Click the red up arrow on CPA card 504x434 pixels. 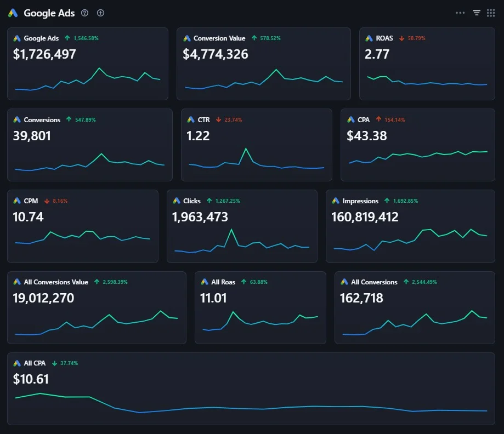pyautogui.click(x=378, y=119)
